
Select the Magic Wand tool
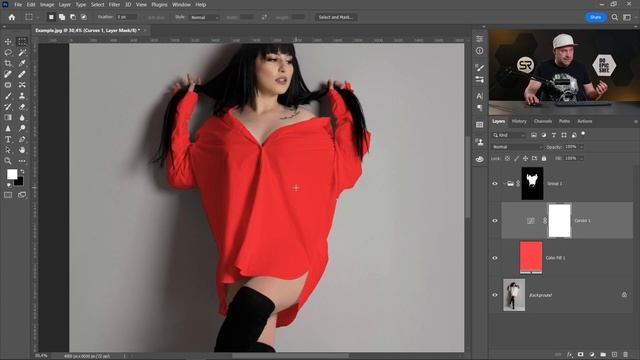tap(22, 53)
